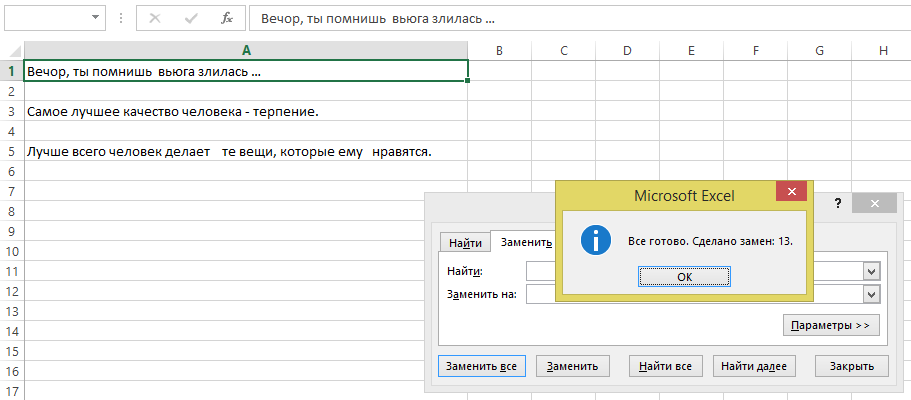Click the Заменить button
Viewport: 911px width, 400px height.
tap(572, 366)
